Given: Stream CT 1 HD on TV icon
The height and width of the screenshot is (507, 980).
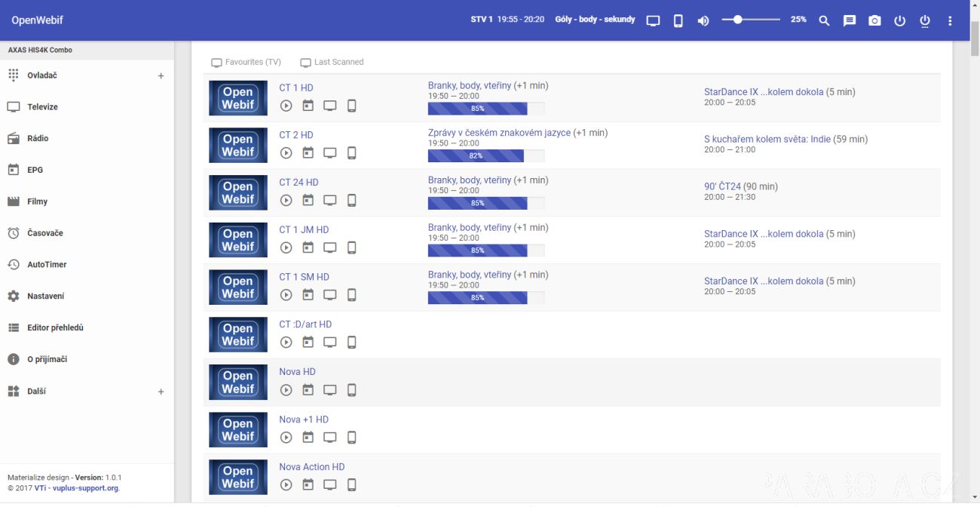Looking at the screenshot, I should tap(329, 106).
